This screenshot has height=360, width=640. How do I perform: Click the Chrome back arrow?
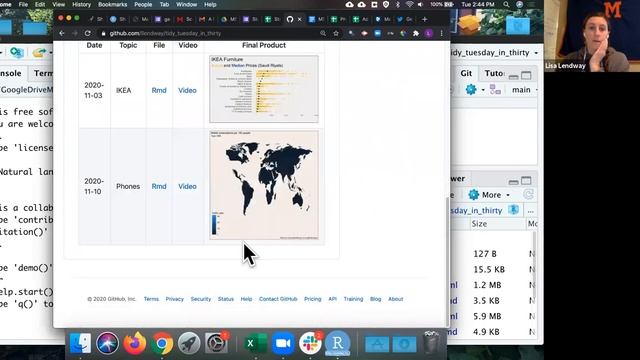[62, 33]
